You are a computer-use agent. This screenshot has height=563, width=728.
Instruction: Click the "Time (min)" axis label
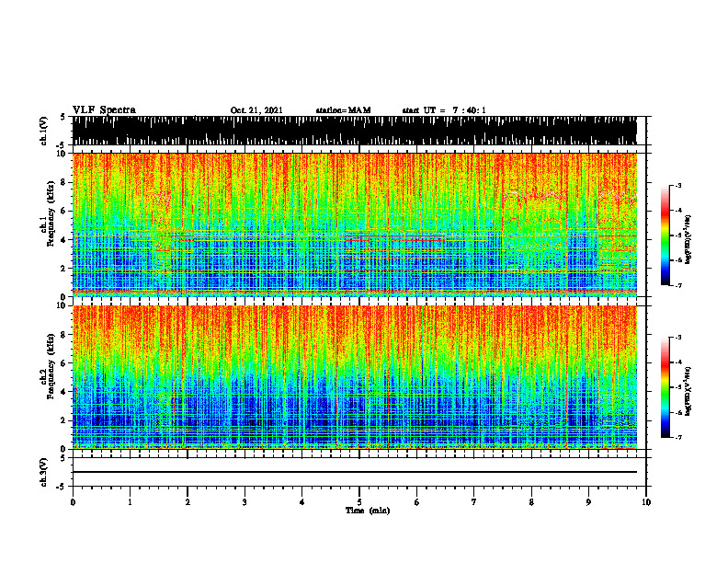(x=368, y=511)
